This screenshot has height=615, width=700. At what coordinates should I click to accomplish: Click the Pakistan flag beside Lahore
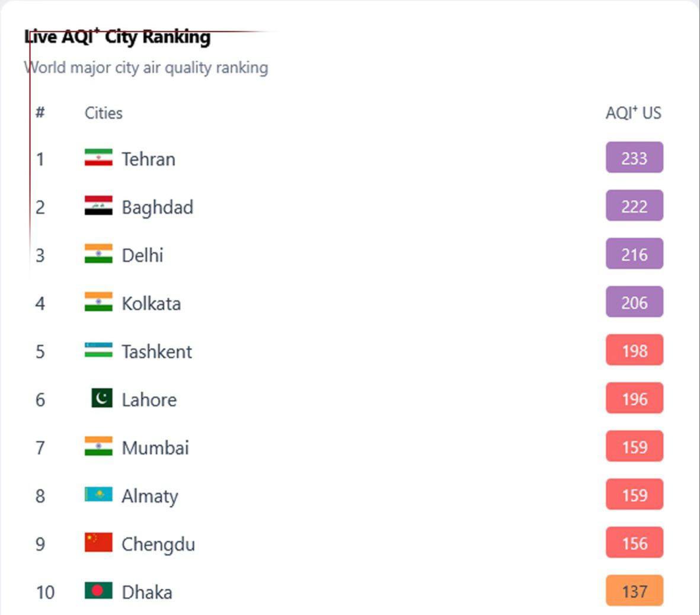pyautogui.click(x=102, y=398)
